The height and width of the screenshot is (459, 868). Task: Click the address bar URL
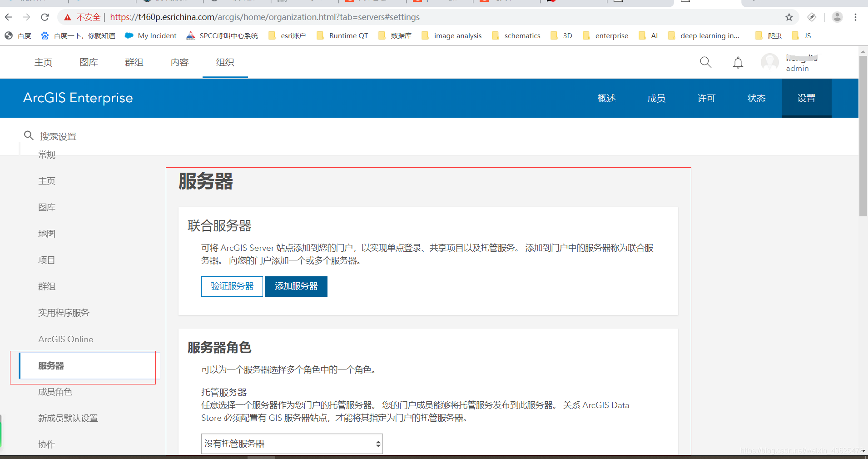pyautogui.click(x=265, y=17)
